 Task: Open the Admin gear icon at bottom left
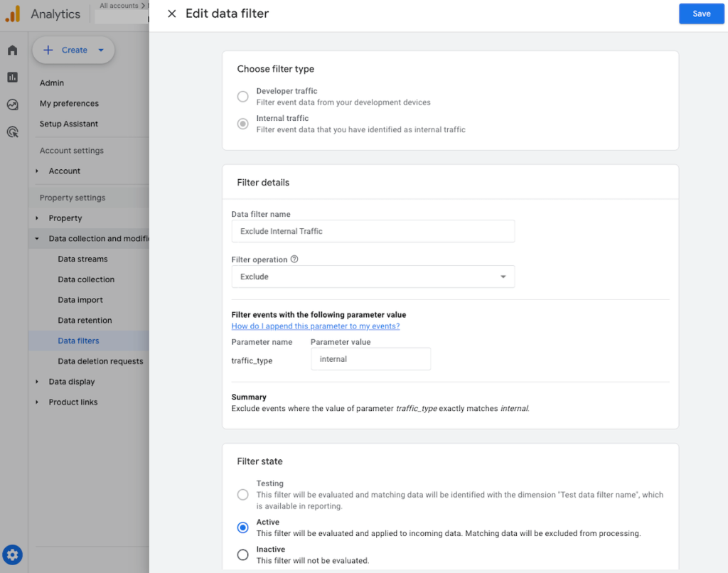coord(13,555)
